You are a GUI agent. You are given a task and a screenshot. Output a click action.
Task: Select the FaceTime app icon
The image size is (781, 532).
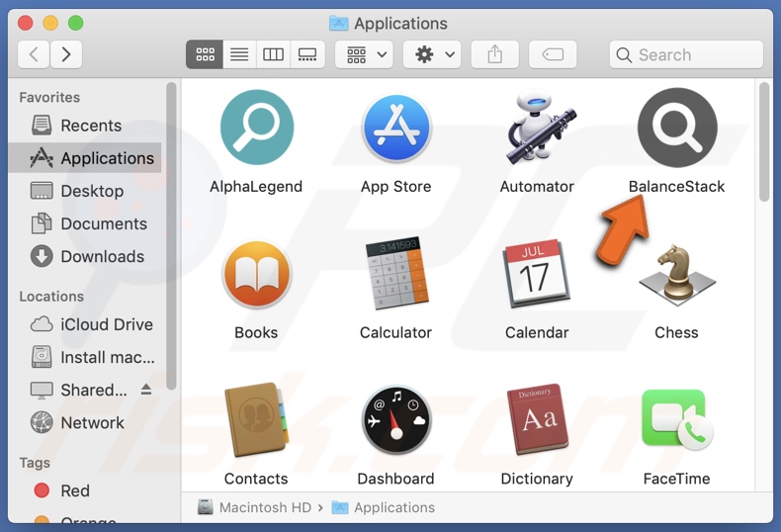click(677, 419)
